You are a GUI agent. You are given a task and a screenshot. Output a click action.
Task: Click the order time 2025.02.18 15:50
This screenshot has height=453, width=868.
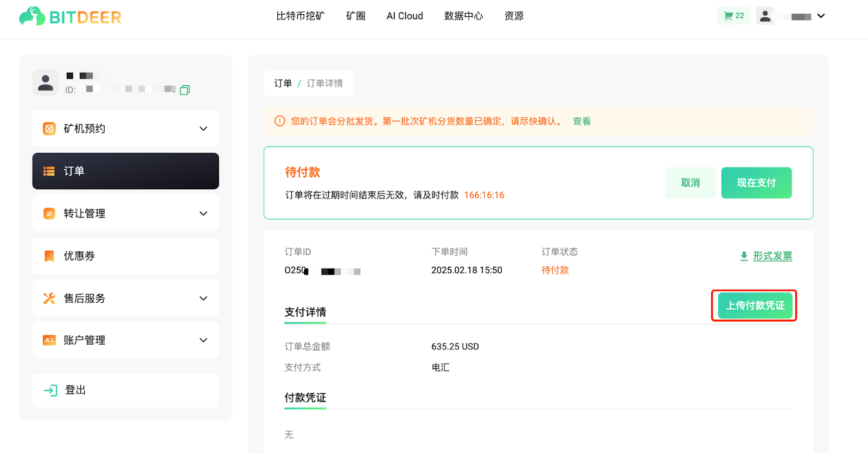pos(467,270)
